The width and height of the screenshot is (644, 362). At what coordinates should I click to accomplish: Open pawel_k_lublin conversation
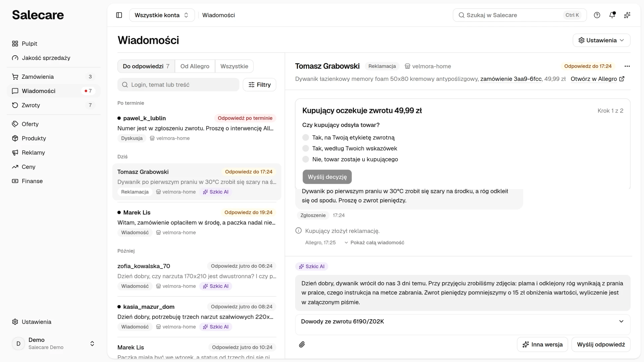tap(197, 128)
